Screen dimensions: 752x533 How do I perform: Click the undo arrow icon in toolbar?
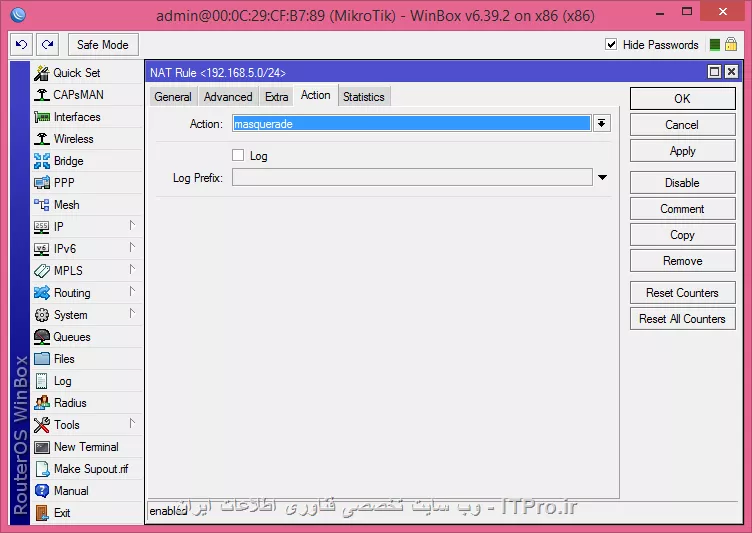22,45
